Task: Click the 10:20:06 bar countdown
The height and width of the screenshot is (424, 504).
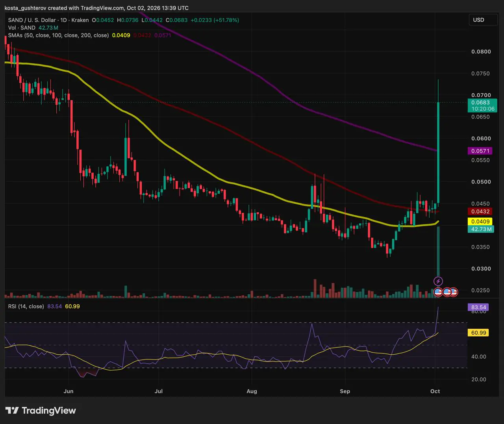Action: pos(482,109)
